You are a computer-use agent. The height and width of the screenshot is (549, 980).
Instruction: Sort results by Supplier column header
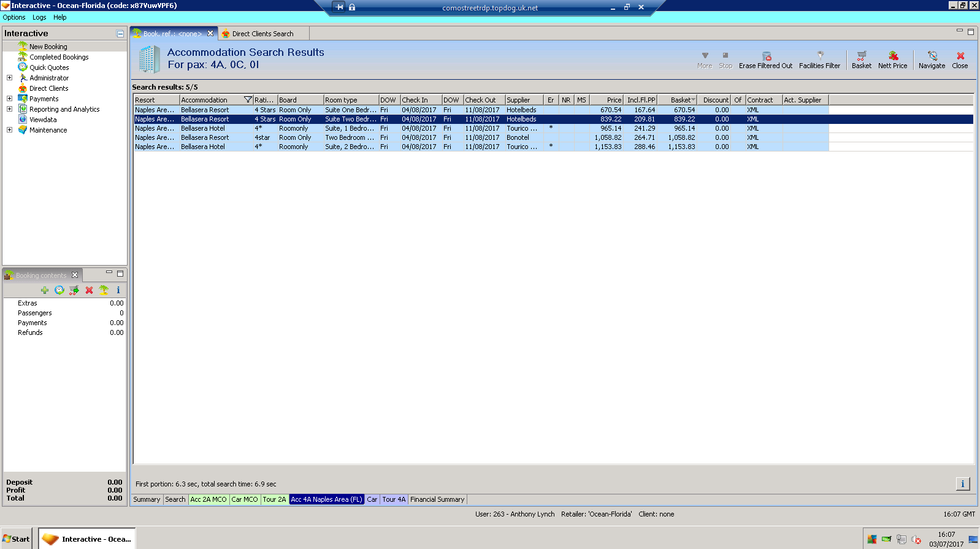coord(524,100)
